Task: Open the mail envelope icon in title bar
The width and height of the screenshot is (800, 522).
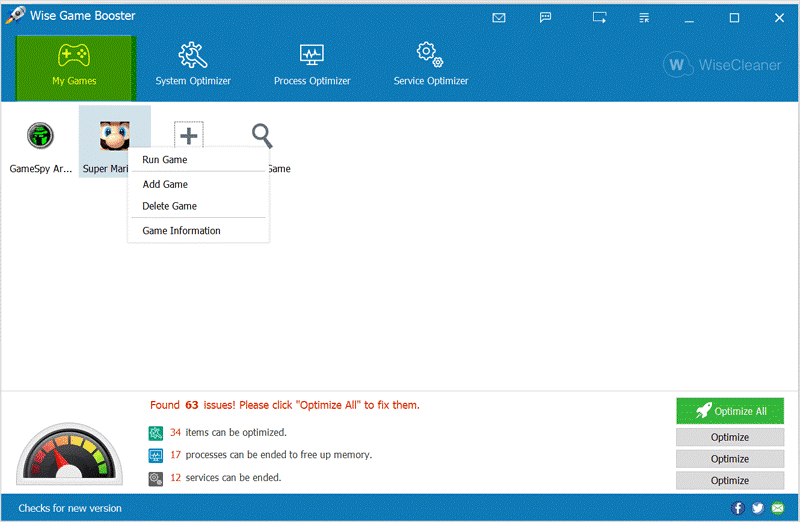Action: coord(498,18)
